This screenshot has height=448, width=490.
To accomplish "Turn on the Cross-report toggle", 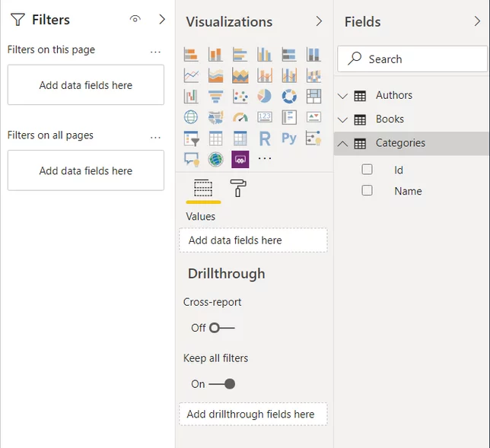I will coord(222,328).
